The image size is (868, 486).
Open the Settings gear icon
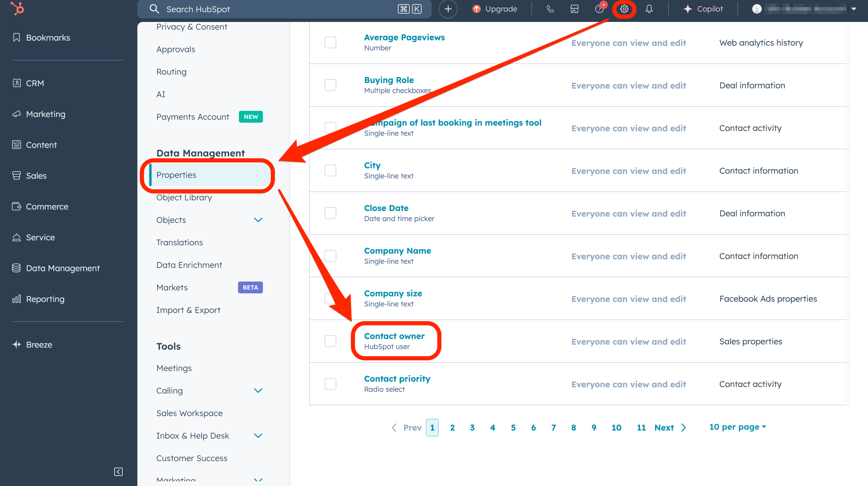tap(624, 9)
